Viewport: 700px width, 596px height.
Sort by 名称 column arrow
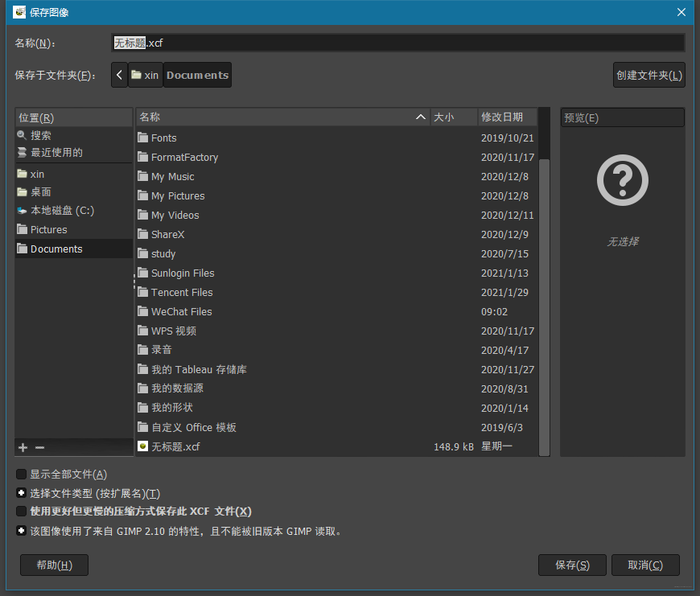click(421, 117)
